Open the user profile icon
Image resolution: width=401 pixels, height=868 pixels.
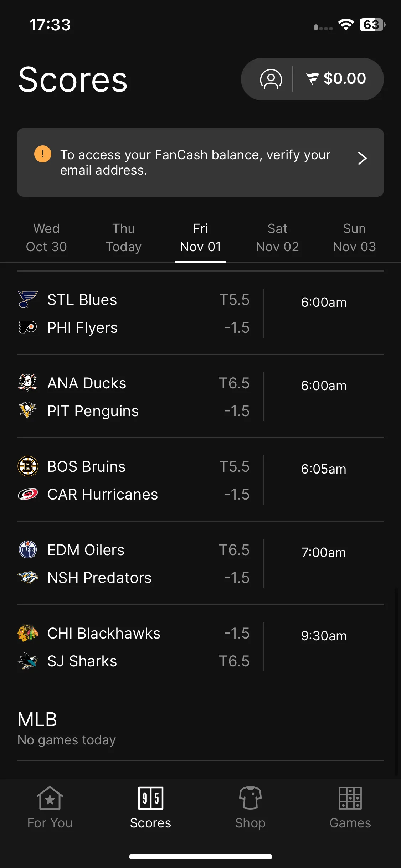coord(271,79)
